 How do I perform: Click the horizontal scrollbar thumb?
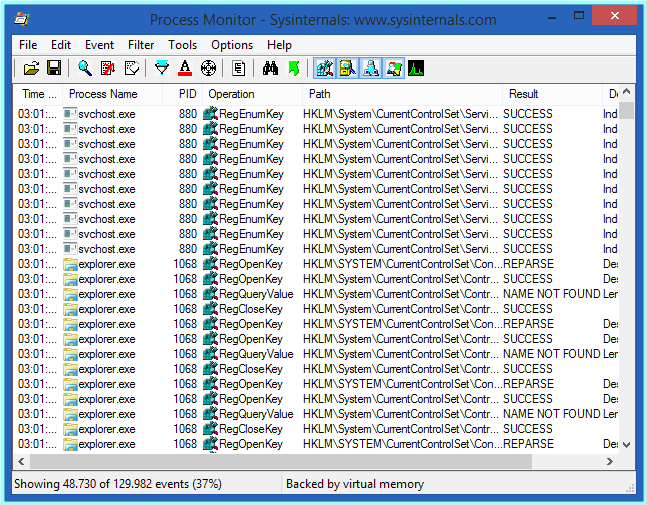pyautogui.click(x=281, y=461)
